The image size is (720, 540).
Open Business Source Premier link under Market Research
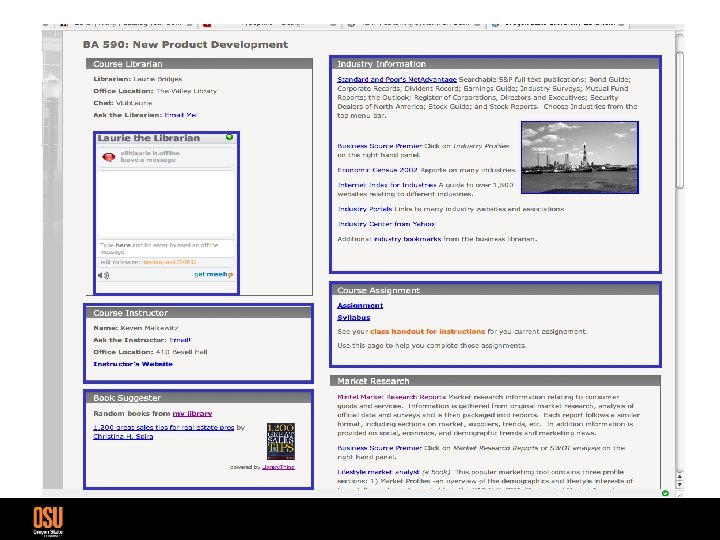380,448
